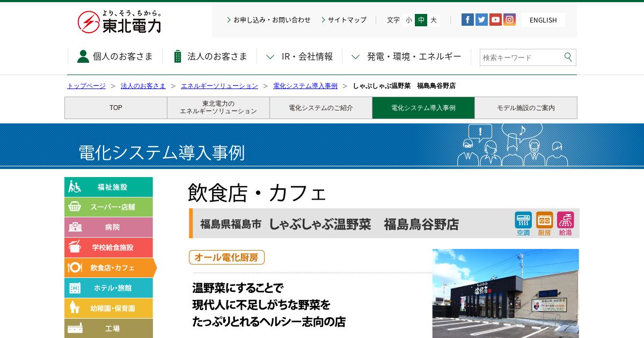Viewport: 644px width, 338px height.
Task: Open the 個人のお客さま menu
Action: (115, 56)
